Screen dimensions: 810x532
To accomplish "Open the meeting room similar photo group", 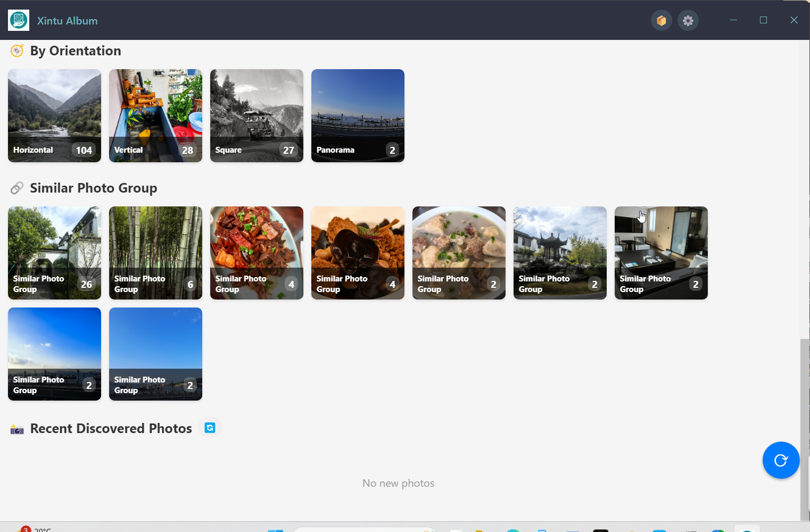I will [x=661, y=253].
